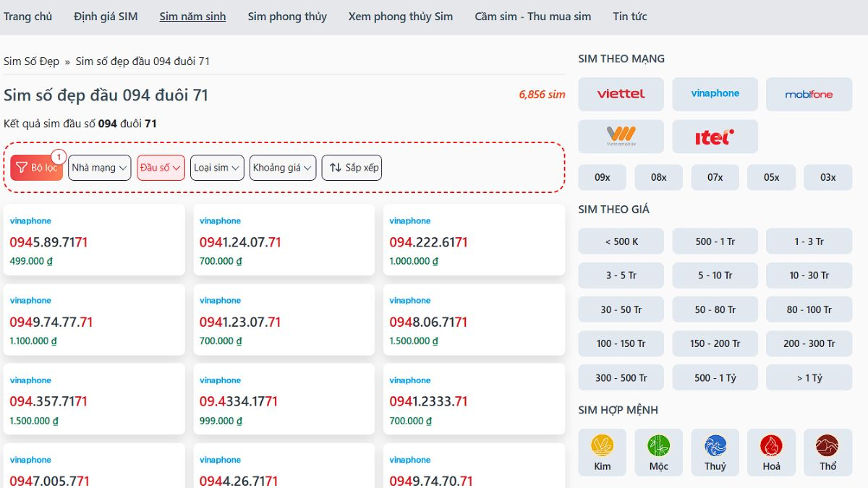Select the 80 - 100 Tr price range
Image resolution: width=868 pixels, height=488 pixels.
point(809,309)
